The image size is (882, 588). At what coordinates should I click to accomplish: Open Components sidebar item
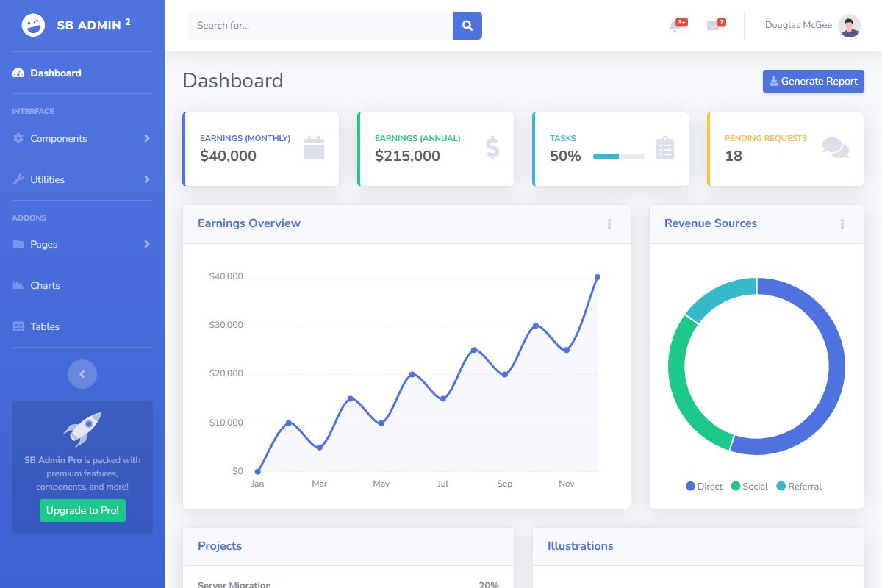pos(82,138)
